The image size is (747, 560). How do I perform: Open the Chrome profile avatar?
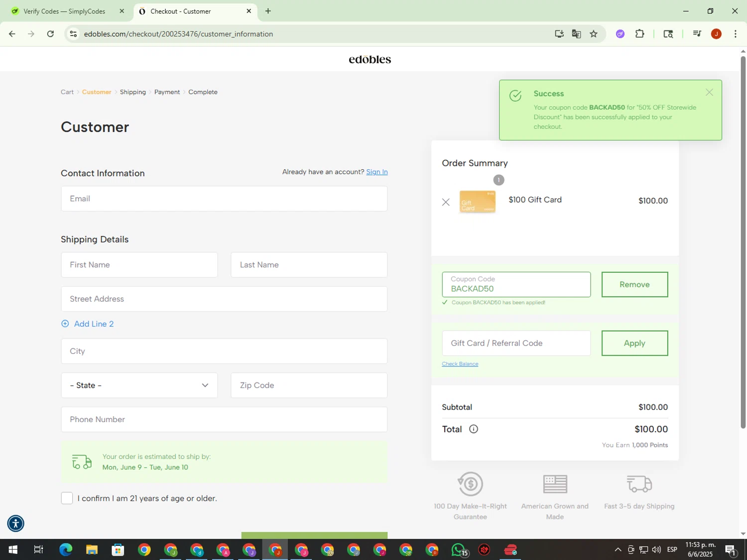pyautogui.click(x=716, y=34)
